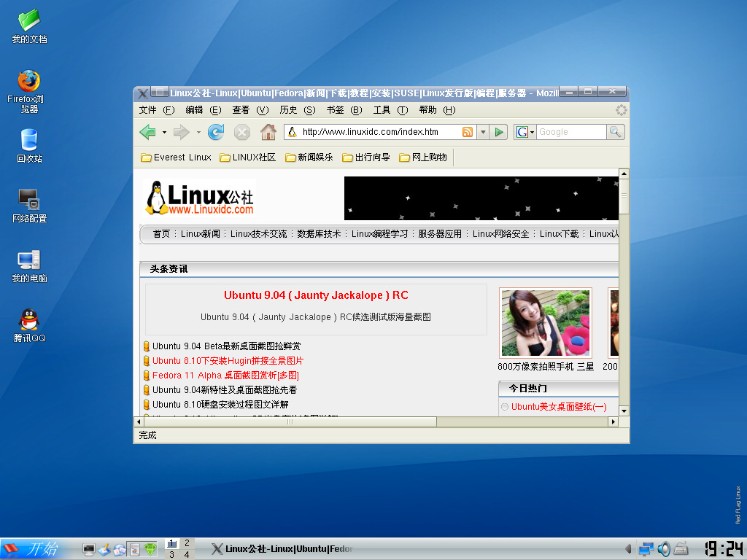The width and height of the screenshot is (747, 560).
Task: Click the Ubuntu 9.04 Jaunty Jackalope RC headline
Action: tap(316, 295)
